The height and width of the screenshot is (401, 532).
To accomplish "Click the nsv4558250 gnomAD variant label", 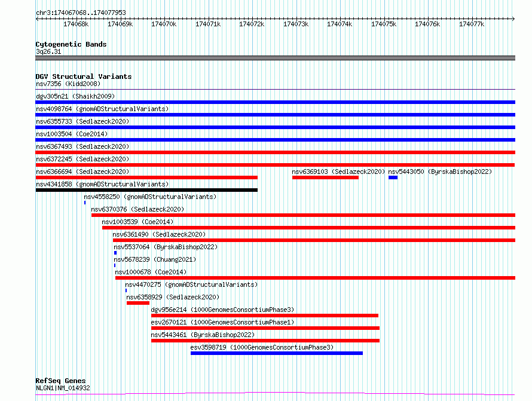I will [150, 197].
